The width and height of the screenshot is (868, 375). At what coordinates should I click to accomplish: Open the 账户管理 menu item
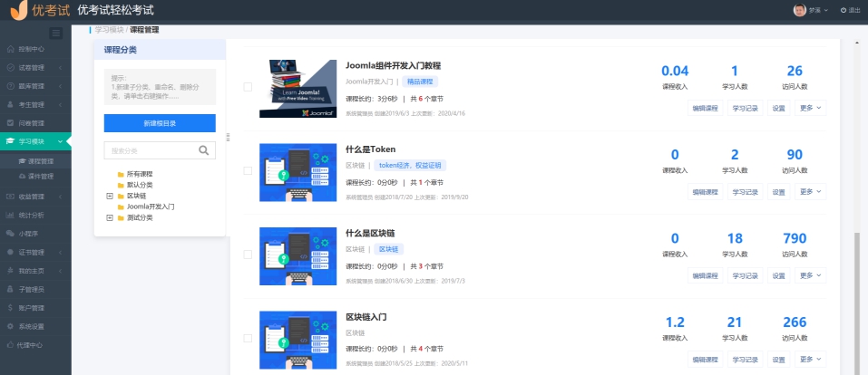click(x=35, y=308)
